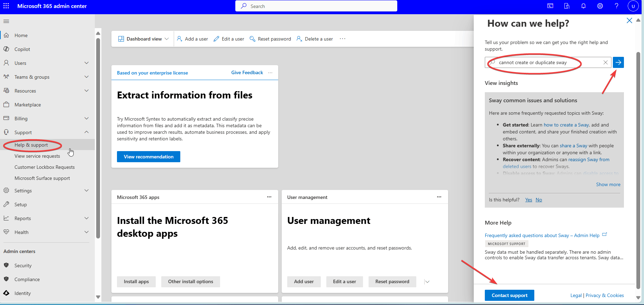The width and height of the screenshot is (644, 305).
Task: Click Give Feedback link
Action: (247, 73)
